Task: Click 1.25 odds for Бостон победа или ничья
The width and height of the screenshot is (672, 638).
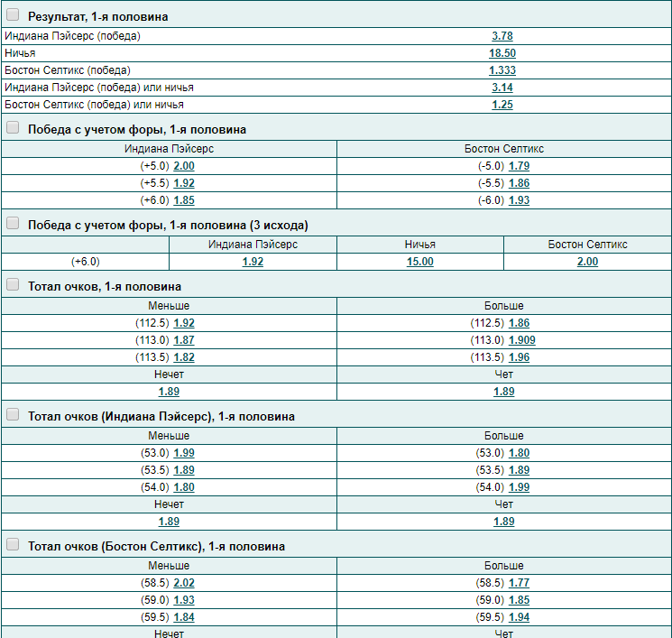Action: pos(502,105)
